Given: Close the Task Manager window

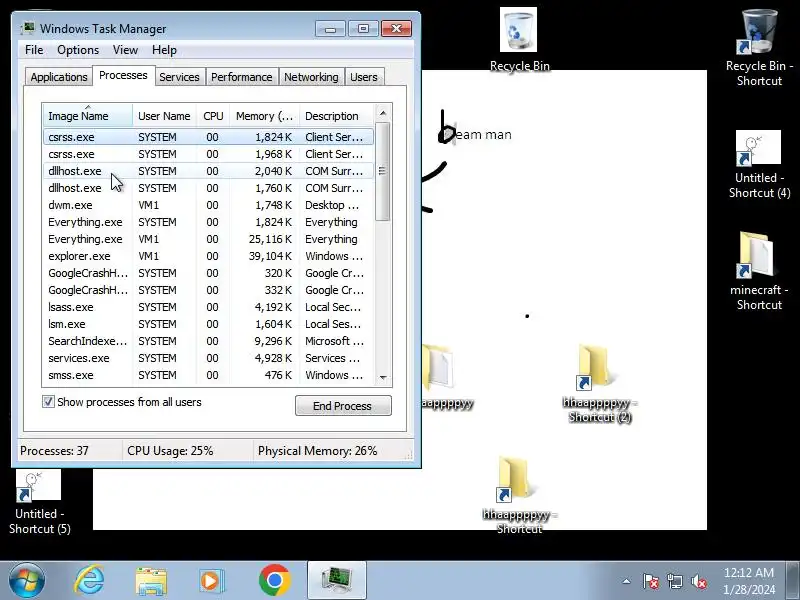Looking at the screenshot, I should click(x=396, y=29).
